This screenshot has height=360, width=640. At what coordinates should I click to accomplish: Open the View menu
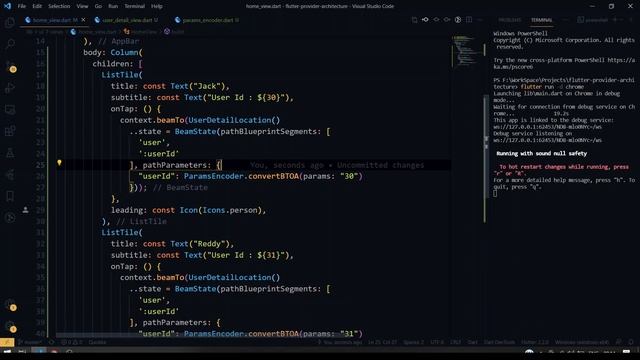click(x=82, y=6)
